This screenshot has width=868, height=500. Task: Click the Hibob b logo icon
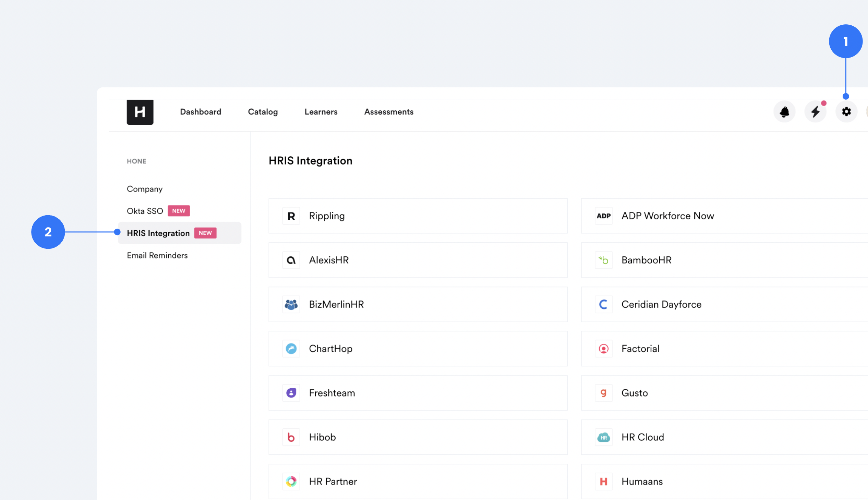[x=291, y=438]
